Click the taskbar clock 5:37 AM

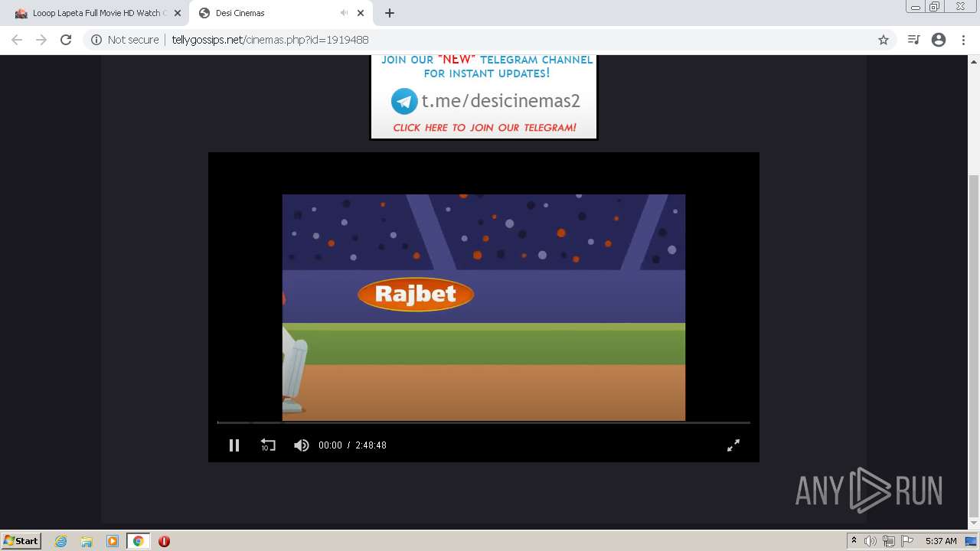(x=941, y=541)
